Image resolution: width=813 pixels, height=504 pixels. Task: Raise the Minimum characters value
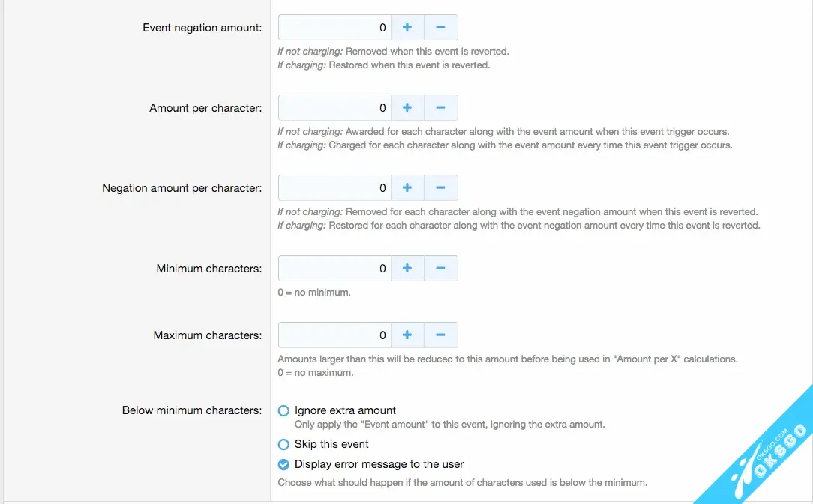(407, 268)
